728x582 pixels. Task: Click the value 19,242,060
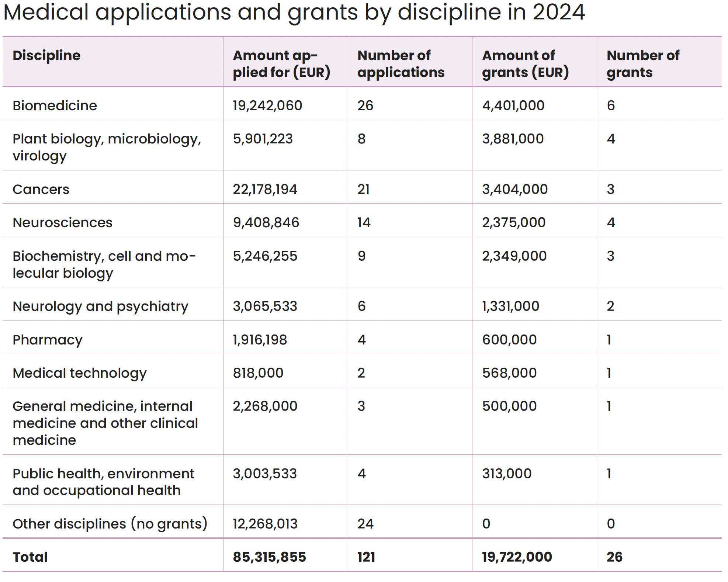(x=267, y=105)
